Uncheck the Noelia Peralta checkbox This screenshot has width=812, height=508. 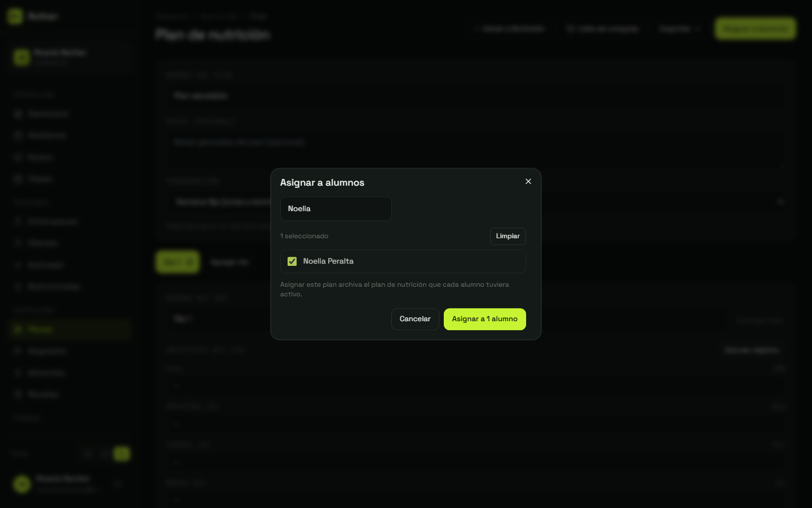[292, 261]
